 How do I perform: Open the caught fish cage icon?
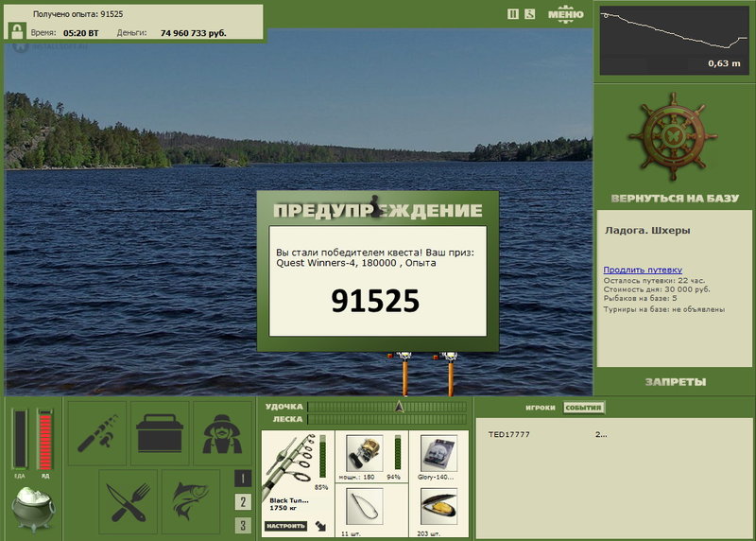point(191,502)
